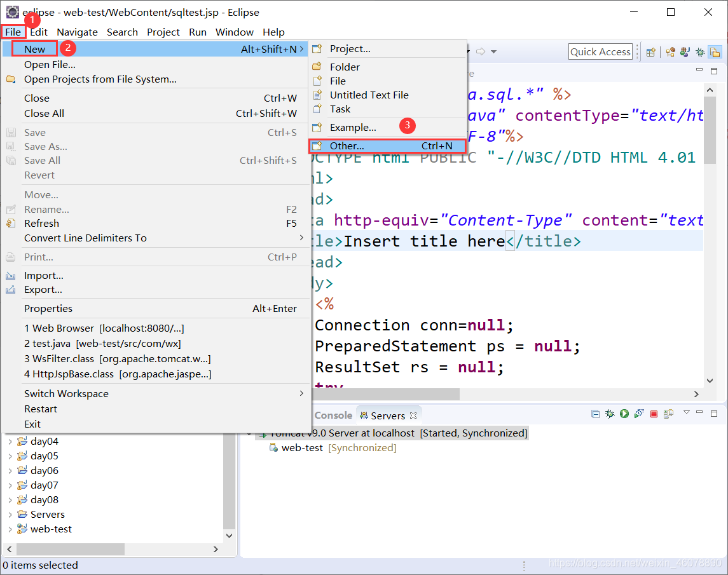Click Refresh in the File menu
Image resolution: width=728 pixels, height=575 pixels.
156,223
